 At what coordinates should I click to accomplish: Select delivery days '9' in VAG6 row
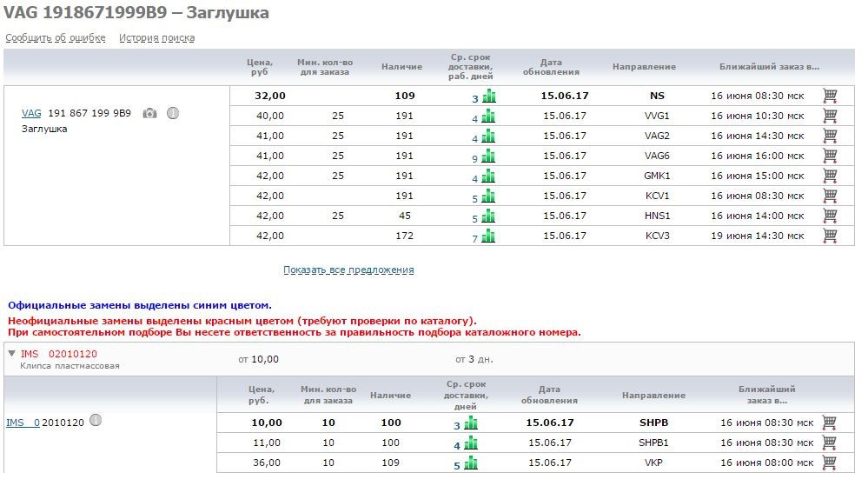(475, 158)
